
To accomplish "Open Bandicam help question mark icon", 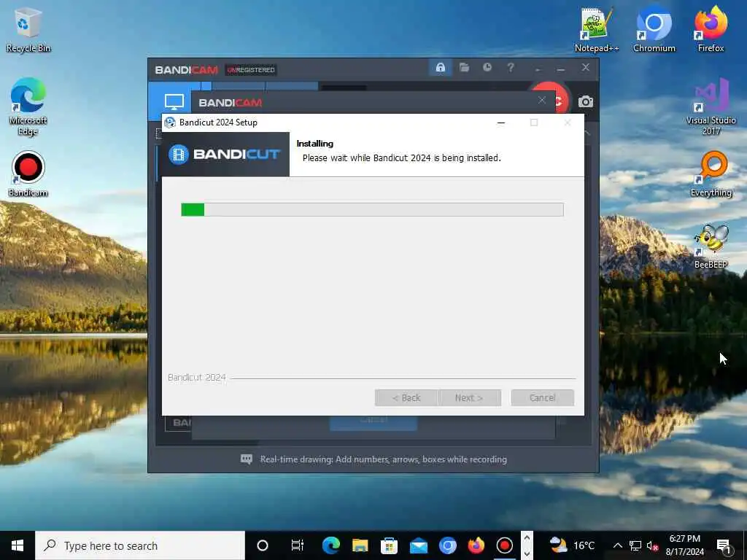I will pyautogui.click(x=510, y=68).
